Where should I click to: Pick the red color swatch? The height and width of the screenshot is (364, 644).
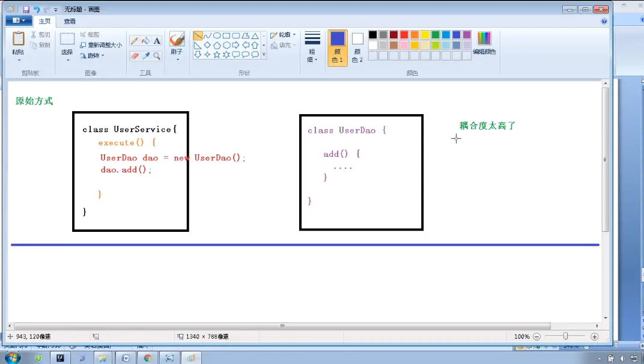point(404,35)
